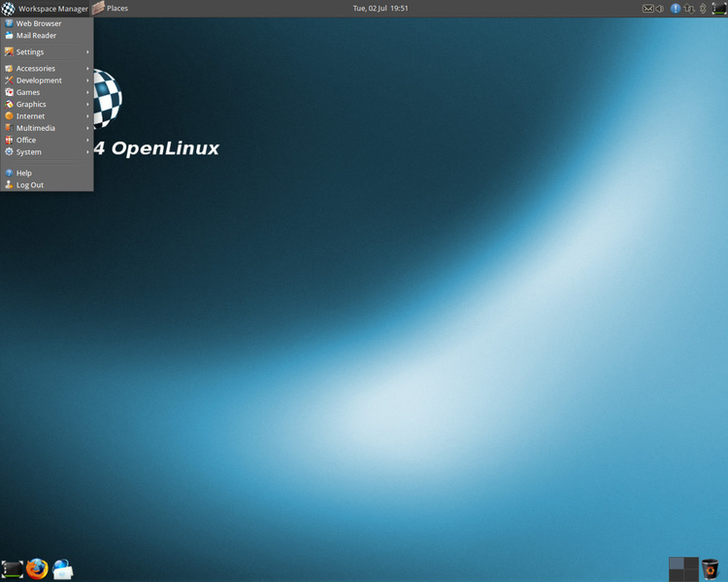Expand the Games submenu
This screenshot has width=728, height=582.
tap(47, 92)
